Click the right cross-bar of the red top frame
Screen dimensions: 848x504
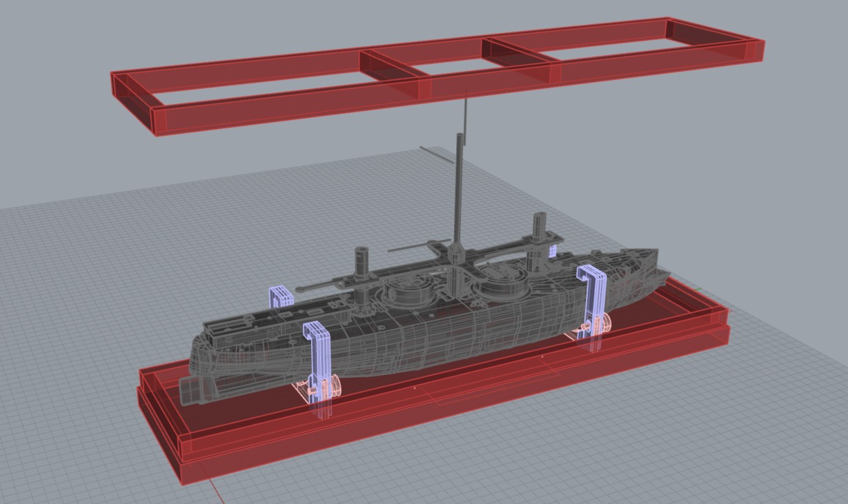click(x=521, y=52)
